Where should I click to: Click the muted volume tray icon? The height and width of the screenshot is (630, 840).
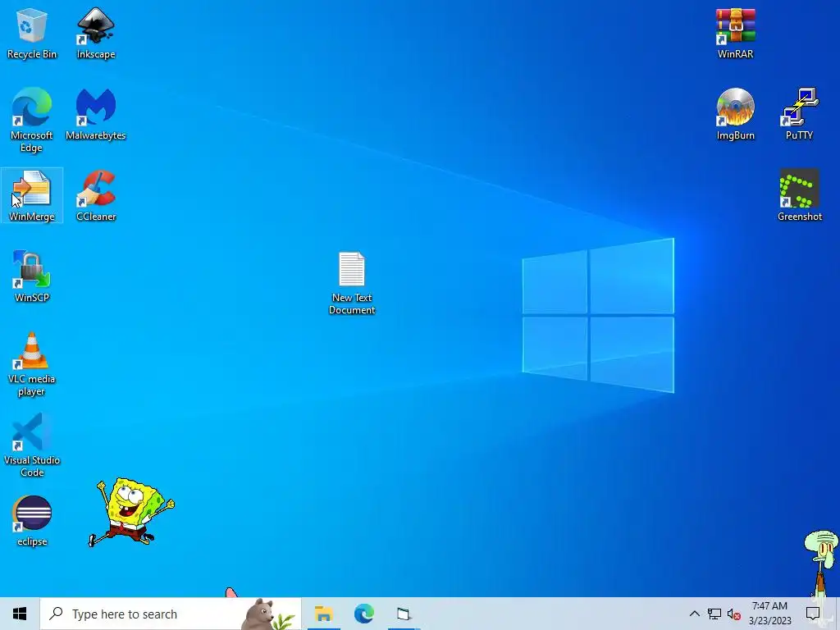pyautogui.click(x=734, y=614)
